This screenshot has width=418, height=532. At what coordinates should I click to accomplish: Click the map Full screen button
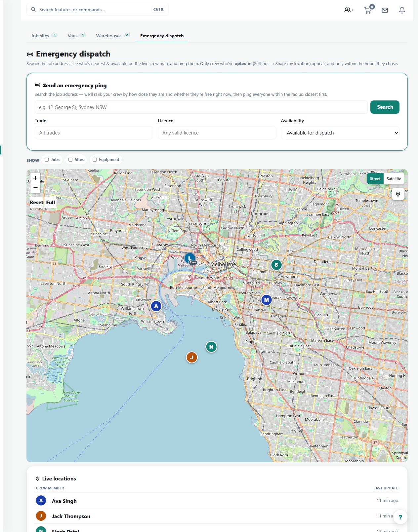click(x=51, y=203)
